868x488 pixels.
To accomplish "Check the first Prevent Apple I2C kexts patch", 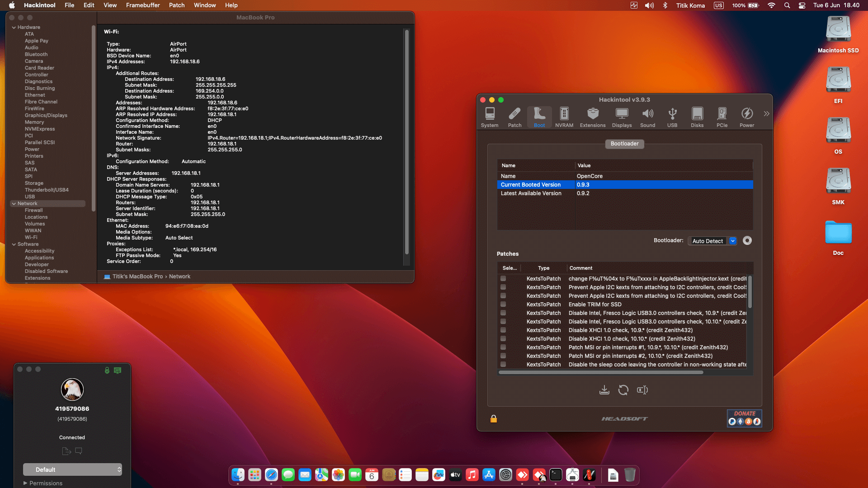I will tap(503, 287).
